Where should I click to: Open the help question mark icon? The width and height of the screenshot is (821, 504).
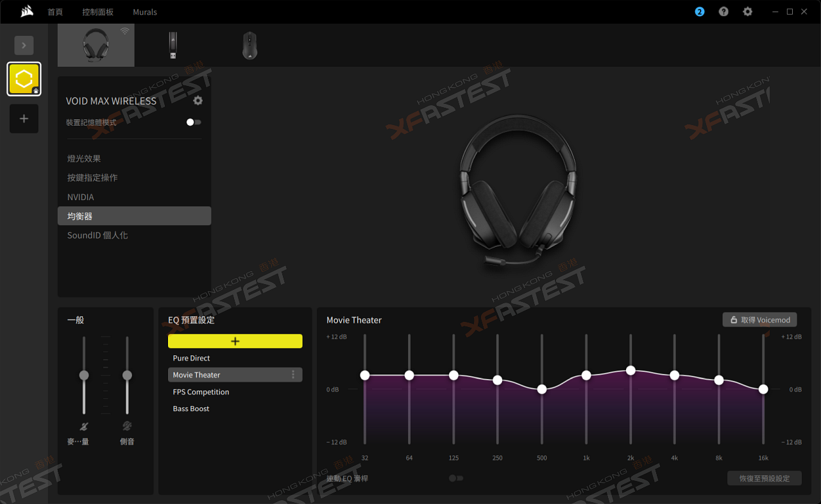click(724, 12)
